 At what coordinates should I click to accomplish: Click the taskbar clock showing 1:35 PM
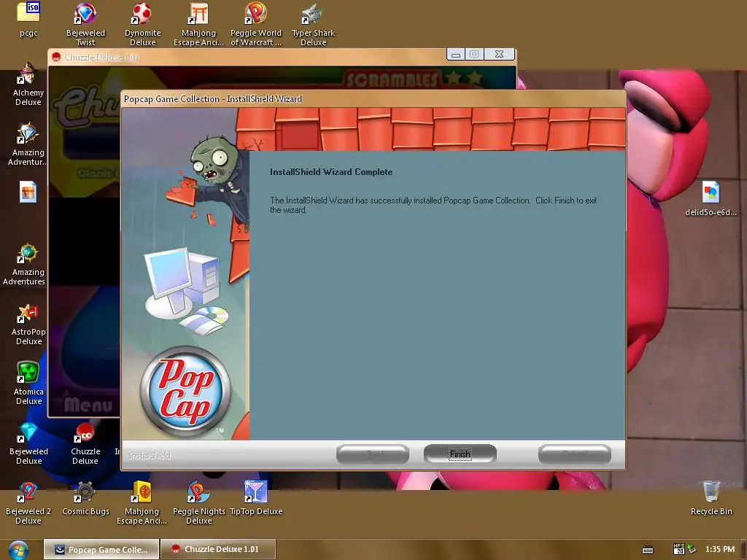720,549
